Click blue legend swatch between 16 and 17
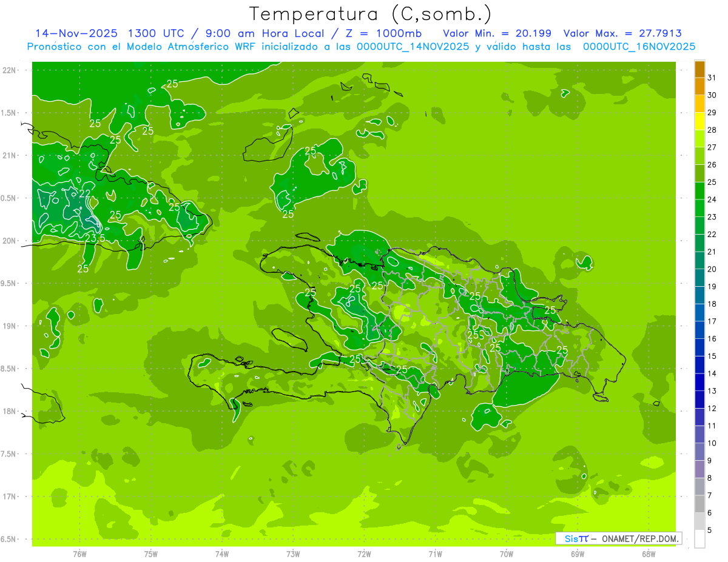Screen dimensions: 728x562 tap(699, 330)
